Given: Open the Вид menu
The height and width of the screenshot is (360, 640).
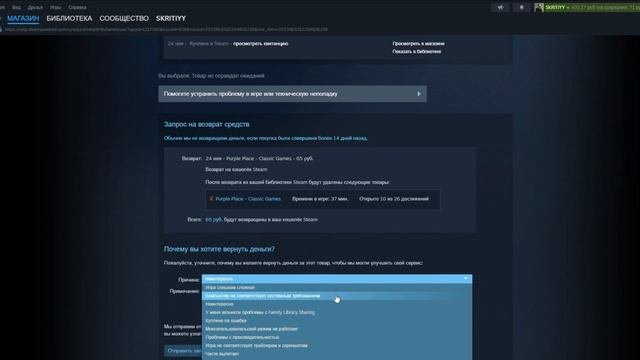Looking at the screenshot, I should (x=16, y=7).
